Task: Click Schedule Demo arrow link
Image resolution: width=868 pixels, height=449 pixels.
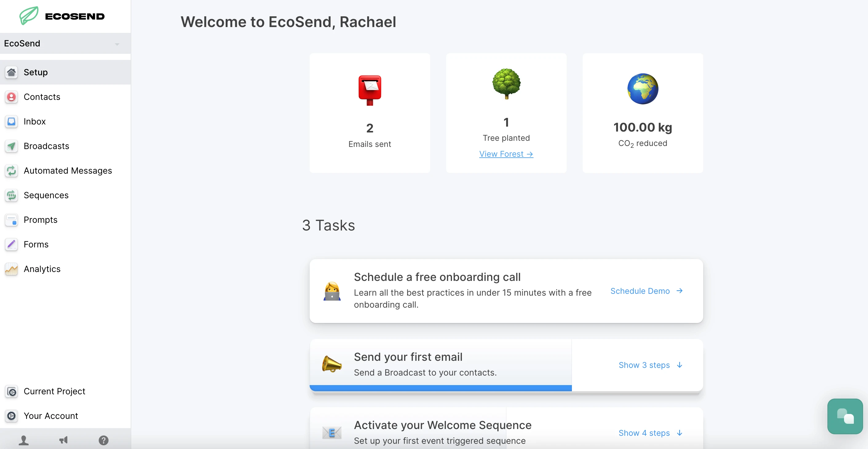Action: (x=647, y=291)
